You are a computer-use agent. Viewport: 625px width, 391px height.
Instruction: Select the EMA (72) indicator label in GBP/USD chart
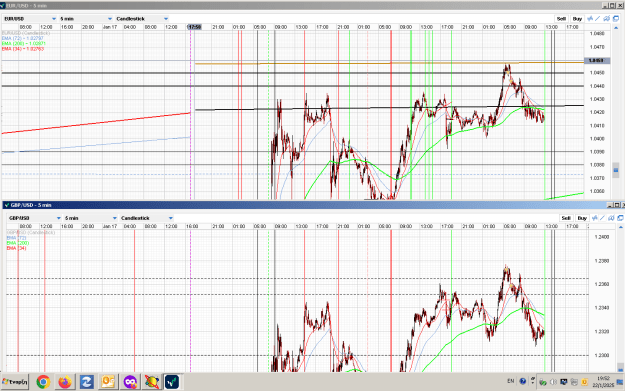pyautogui.click(x=16, y=238)
